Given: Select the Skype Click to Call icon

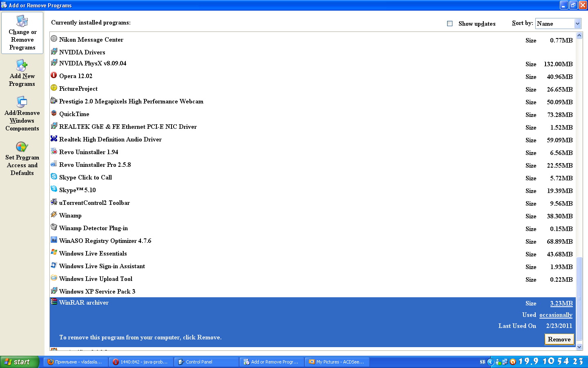Looking at the screenshot, I should click(x=54, y=177).
